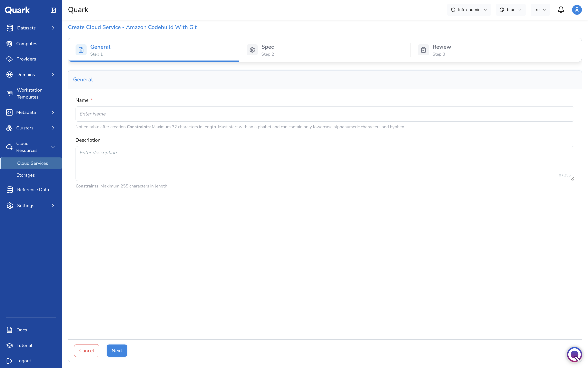Viewport: 588px width, 368px height.
Task: Click the Metadata code icon
Action: 9,112
